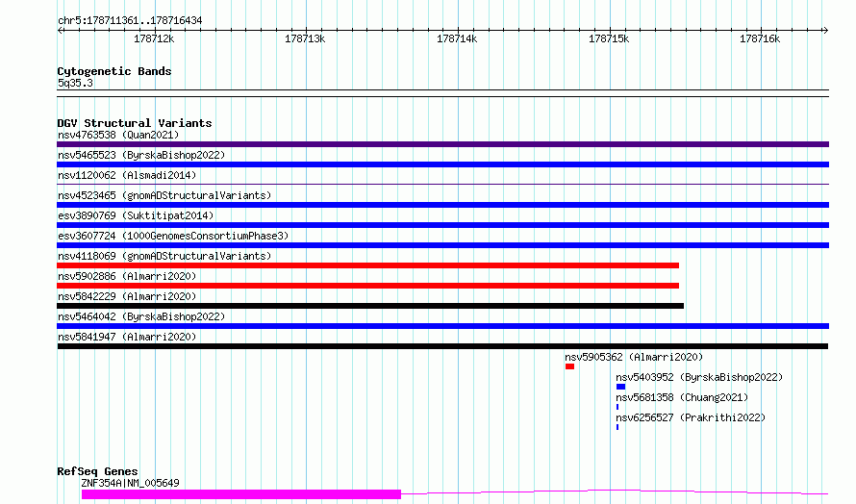Click the 5q35.3 cytogenetic band bar
This screenshot has height=504, width=856.
442,93
